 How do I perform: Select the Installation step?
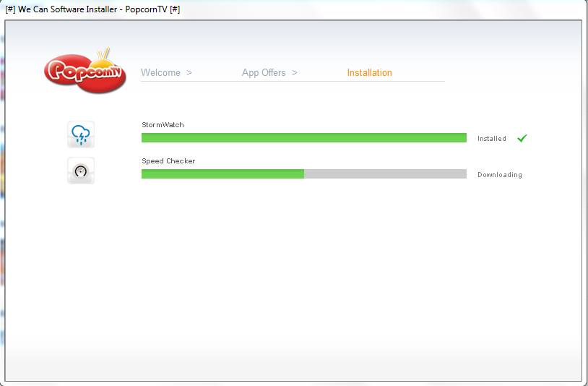tap(369, 72)
